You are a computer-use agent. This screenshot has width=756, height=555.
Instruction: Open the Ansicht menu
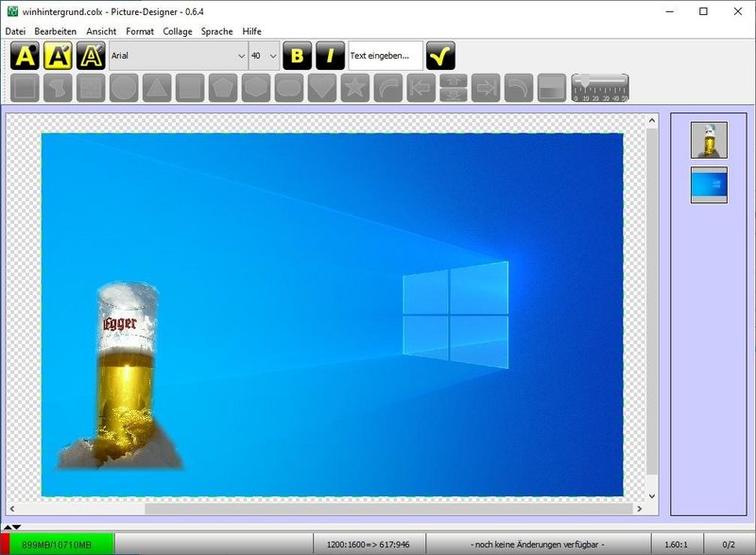(101, 31)
